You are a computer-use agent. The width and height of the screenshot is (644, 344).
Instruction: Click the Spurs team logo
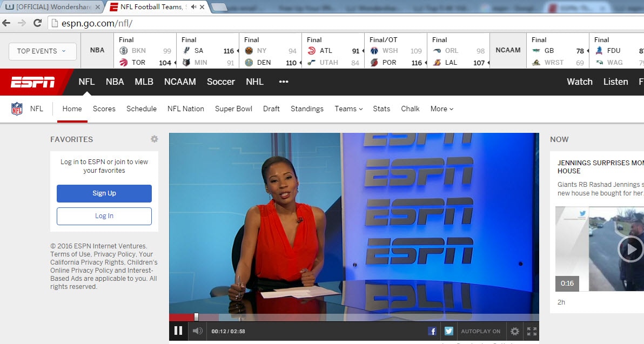click(186, 50)
